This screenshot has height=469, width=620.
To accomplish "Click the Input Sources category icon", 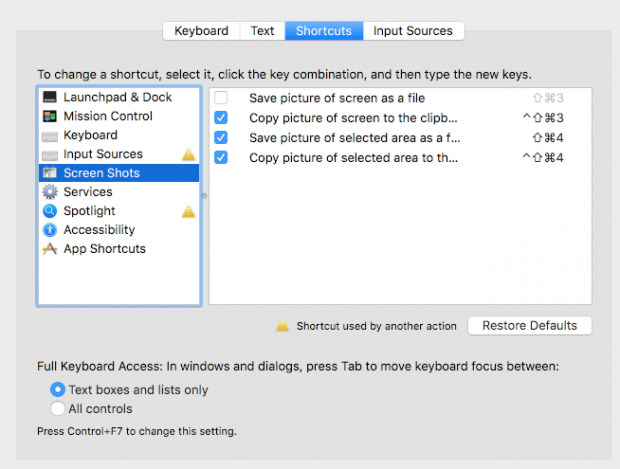I will tap(50, 155).
